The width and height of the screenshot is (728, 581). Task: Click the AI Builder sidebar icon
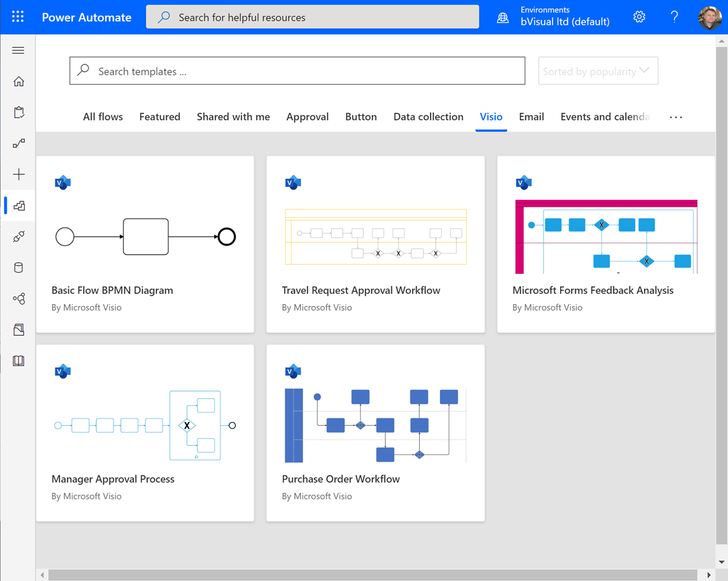pyautogui.click(x=18, y=298)
